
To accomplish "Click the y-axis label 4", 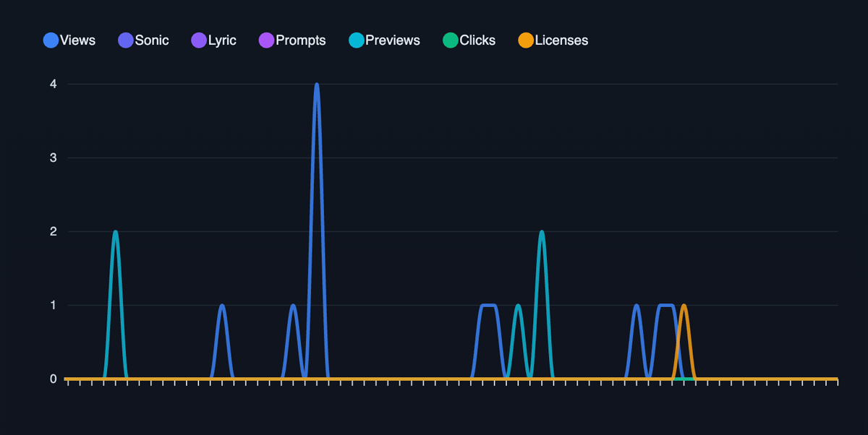I will (x=53, y=84).
